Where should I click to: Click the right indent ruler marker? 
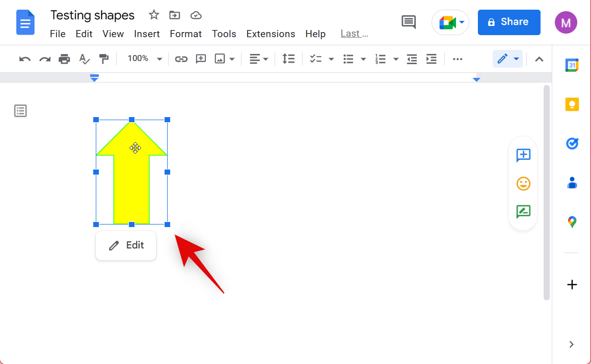click(x=476, y=79)
